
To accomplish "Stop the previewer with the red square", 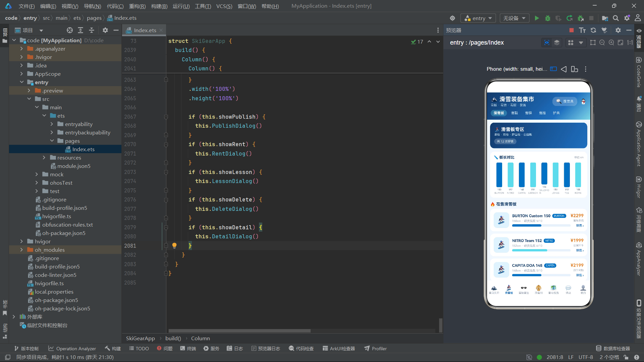I will [x=572, y=30].
